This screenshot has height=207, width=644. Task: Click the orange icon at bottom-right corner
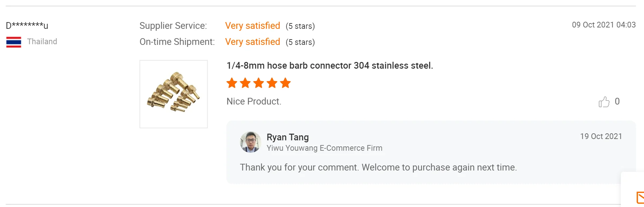coord(640,198)
